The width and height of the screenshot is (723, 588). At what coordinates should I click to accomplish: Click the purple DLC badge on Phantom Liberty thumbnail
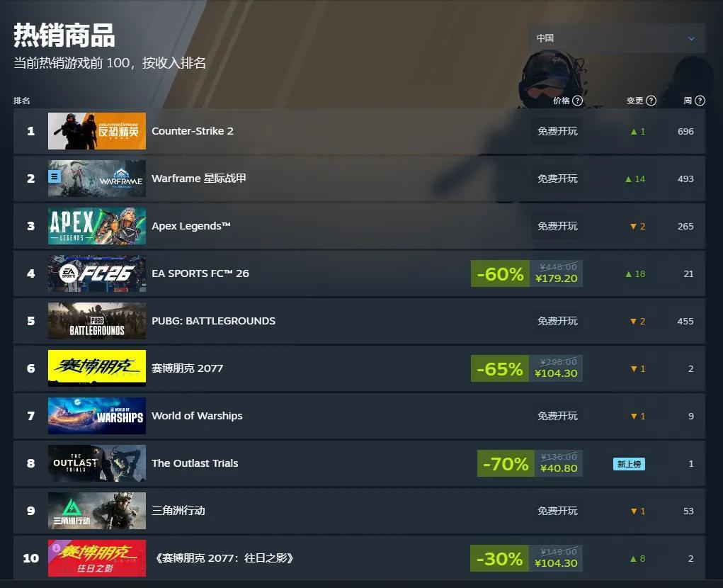point(55,548)
